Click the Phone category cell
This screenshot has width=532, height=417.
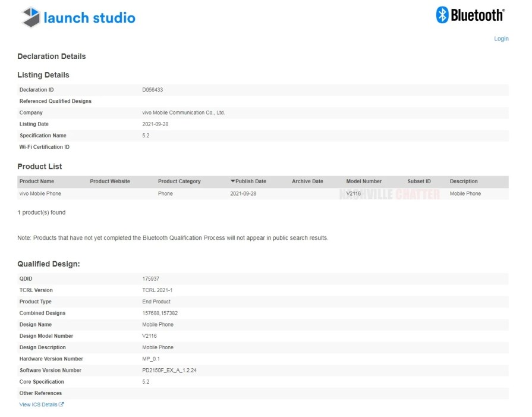click(x=165, y=193)
